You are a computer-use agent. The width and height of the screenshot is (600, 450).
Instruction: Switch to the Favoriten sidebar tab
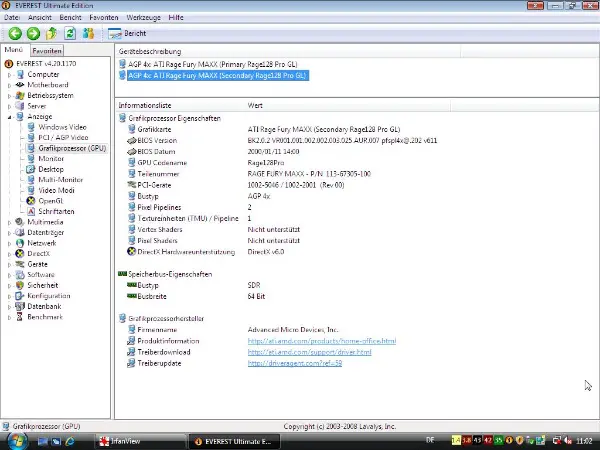tap(46, 50)
